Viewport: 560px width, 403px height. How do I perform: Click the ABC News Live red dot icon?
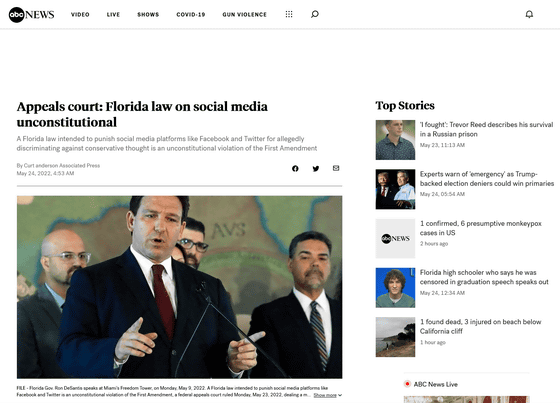[x=407, y=384]
